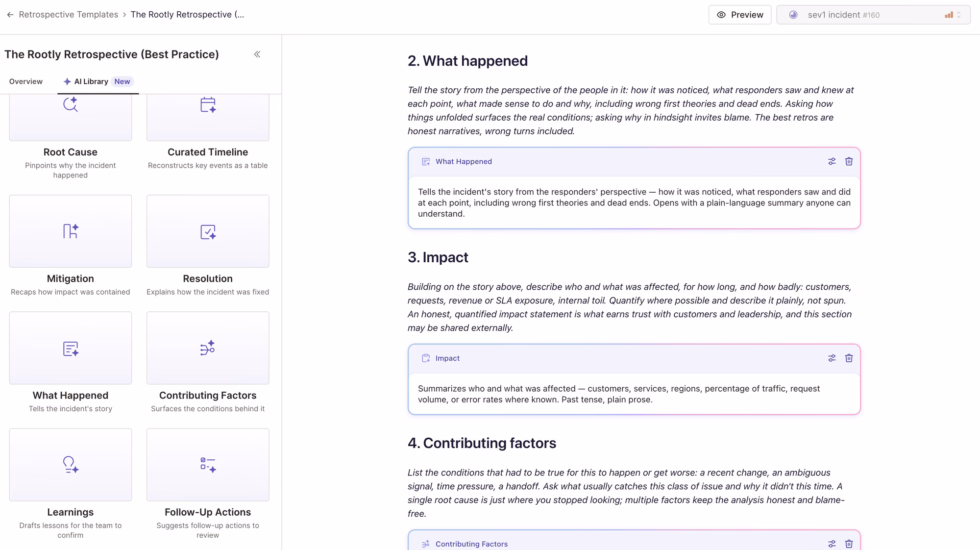
Task: Click the '4. Contributing factors' heading
Action: coord(482,443)
